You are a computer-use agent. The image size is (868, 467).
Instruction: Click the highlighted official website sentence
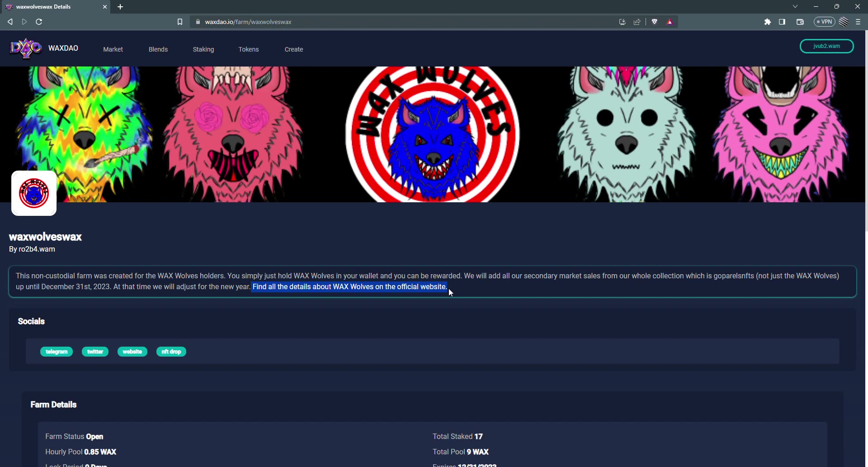click(349, 287)
